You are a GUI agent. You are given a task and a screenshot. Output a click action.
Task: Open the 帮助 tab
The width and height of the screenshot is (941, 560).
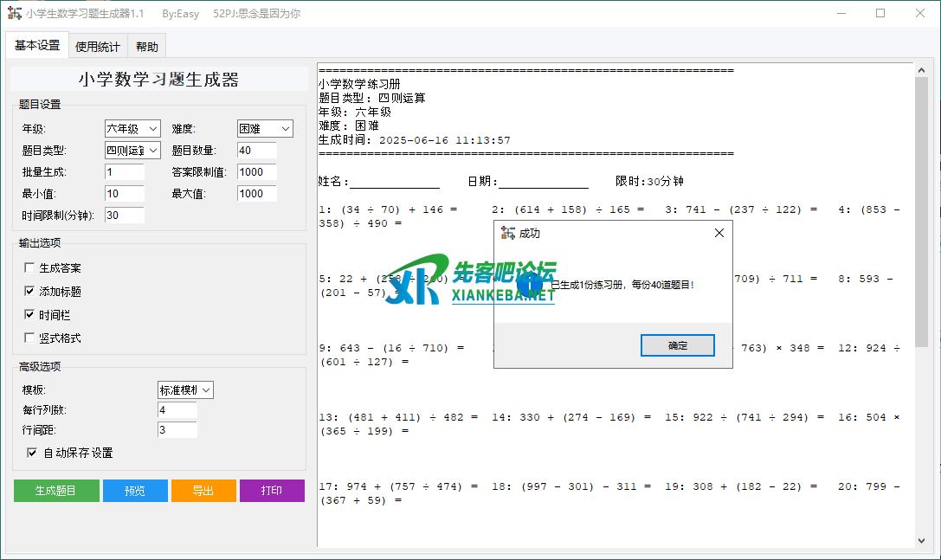tap(147, 47)
